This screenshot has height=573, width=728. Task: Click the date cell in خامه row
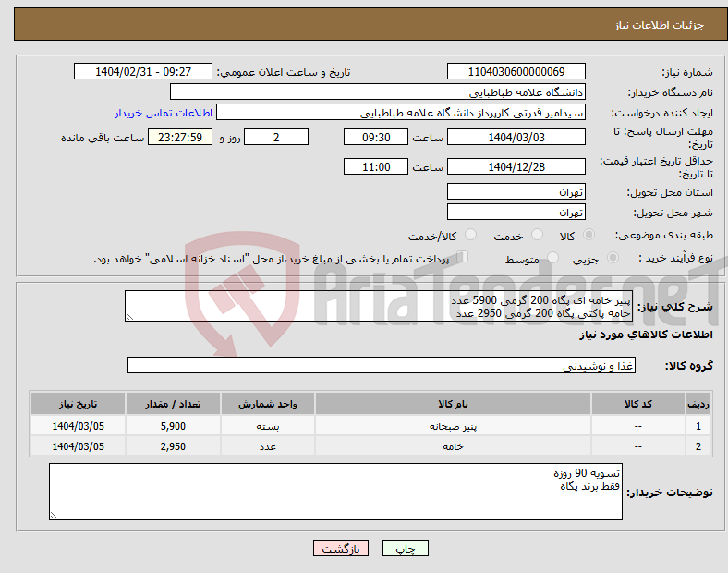[x=78, y=446]
